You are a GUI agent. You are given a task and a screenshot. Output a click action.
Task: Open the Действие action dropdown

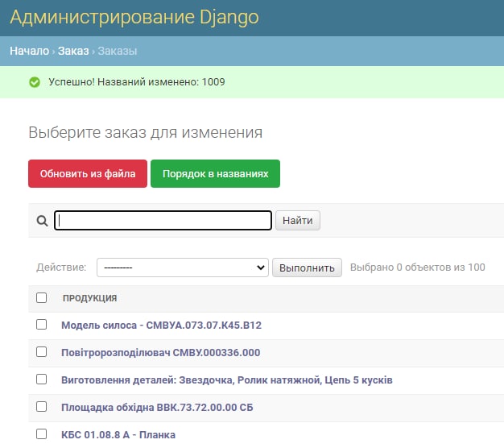(183, 268)
